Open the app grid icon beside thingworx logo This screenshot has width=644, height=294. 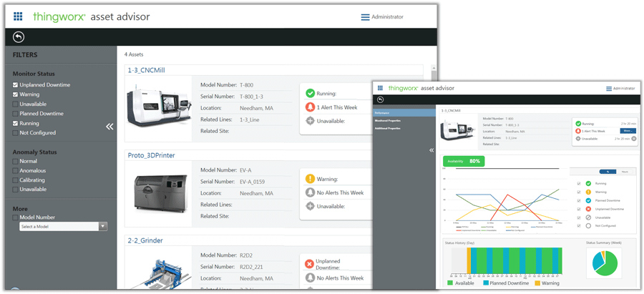(x=18, y=16)
